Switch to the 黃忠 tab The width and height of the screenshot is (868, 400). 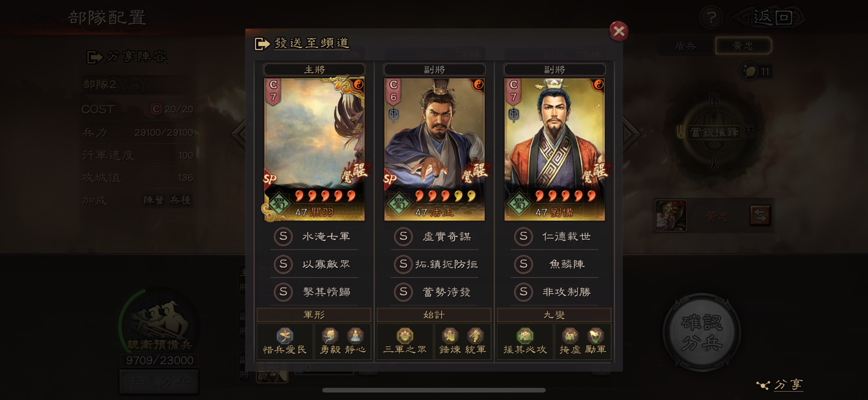[743, 46]
